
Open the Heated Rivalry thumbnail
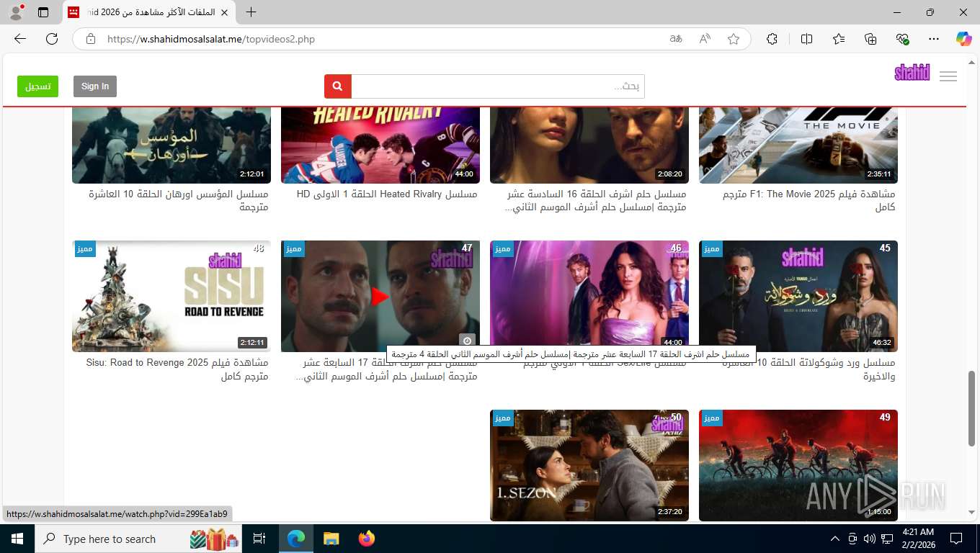click(x=380, y=145)
